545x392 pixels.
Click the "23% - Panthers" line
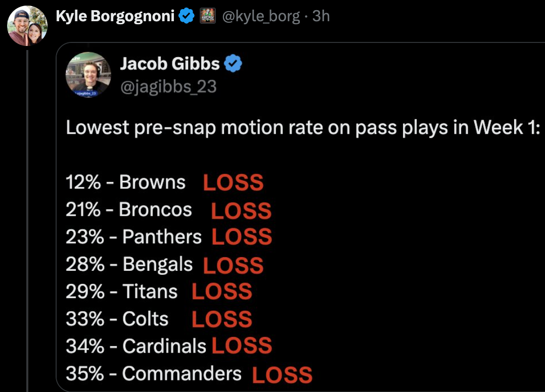(x=134, y=237)
